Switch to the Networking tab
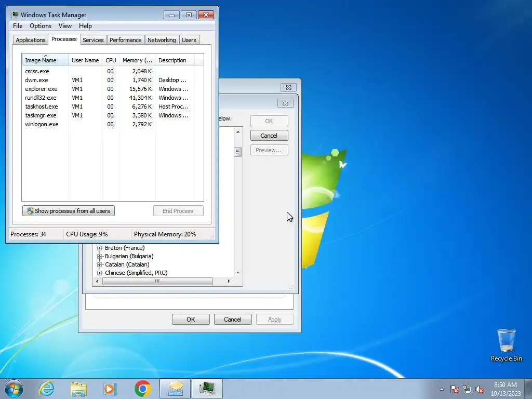The height and width of the screenshot is (399, 532). click(x=162, y=40)
